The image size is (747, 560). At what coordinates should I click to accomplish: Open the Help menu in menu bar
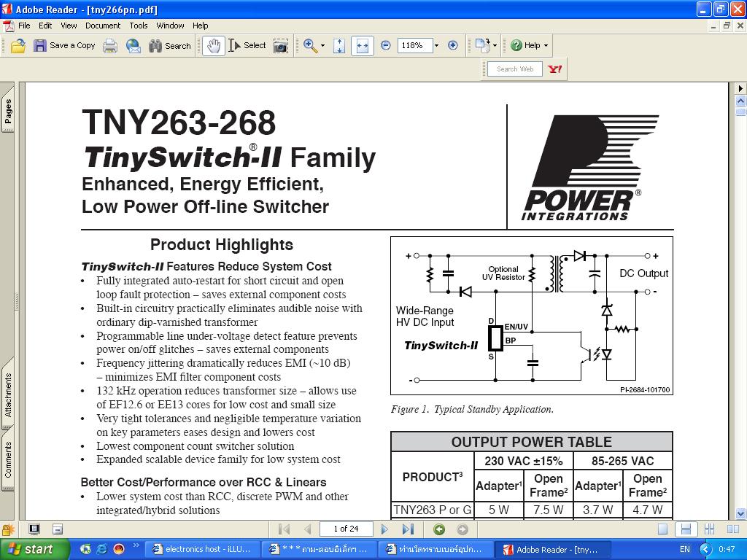pyautogui.click(x=200, y=26)
